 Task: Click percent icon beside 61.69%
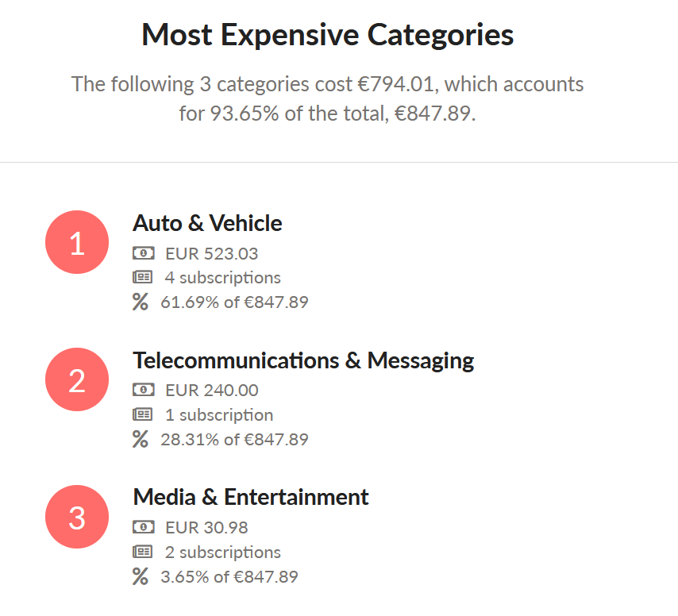coord(140,302)
